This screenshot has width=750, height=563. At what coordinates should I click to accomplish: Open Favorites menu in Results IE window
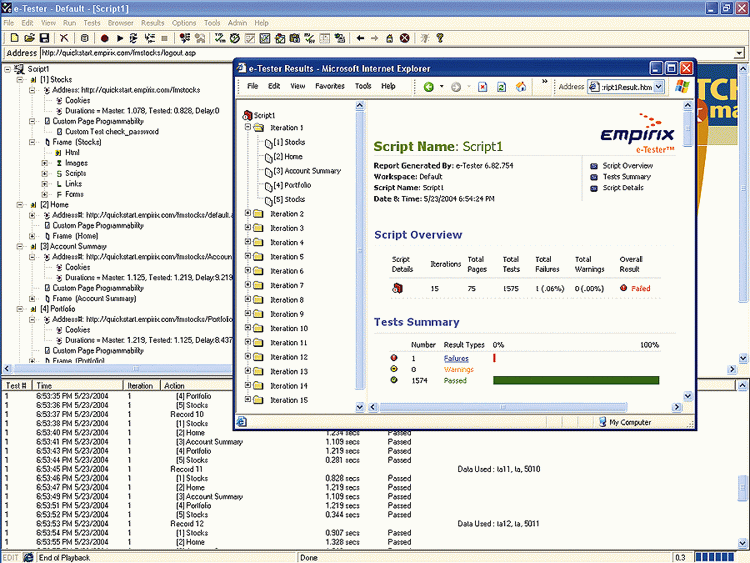click(x=330, y=86)
